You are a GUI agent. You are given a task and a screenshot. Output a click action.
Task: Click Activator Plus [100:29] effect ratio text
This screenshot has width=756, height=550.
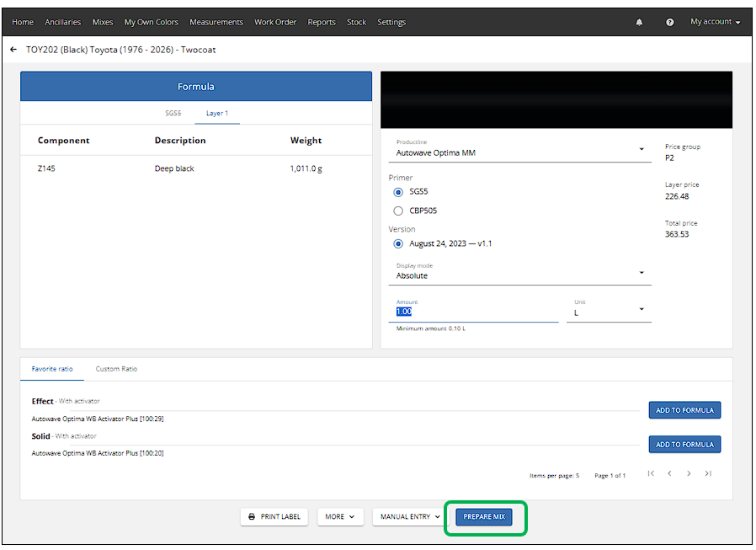coord(98,419)
